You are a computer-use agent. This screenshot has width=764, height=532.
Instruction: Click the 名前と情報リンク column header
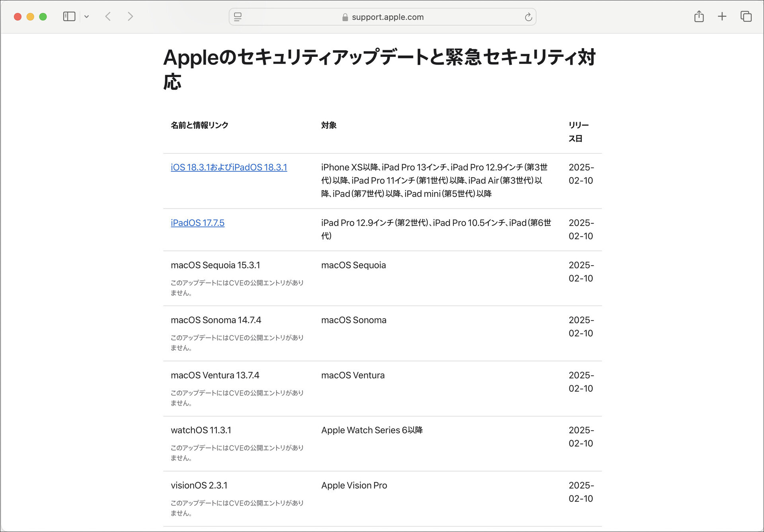[x=199, y=125]
